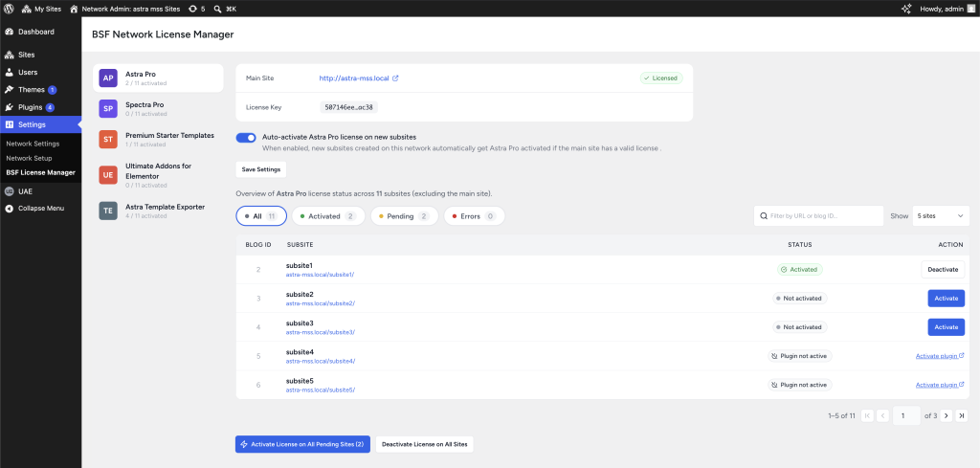The height and width of the screenshot is (468, 980).
Task: Open the Users menu item
Action: point(40,73)
